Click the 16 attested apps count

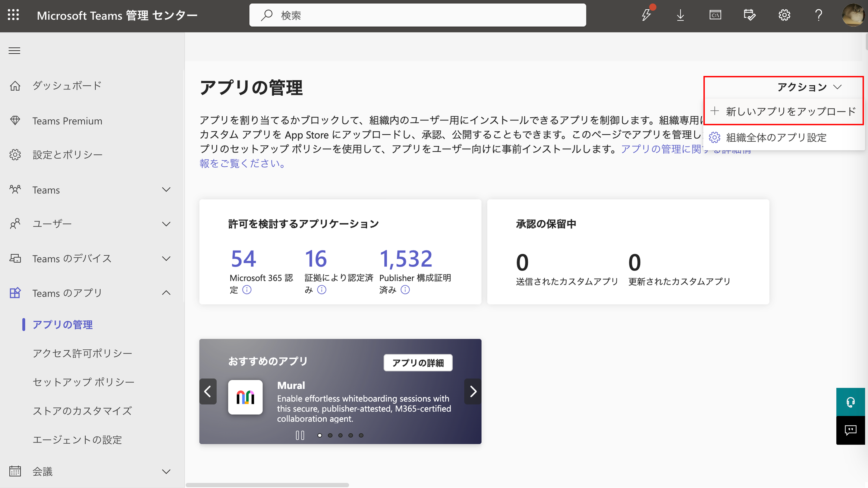click(316, 259)
